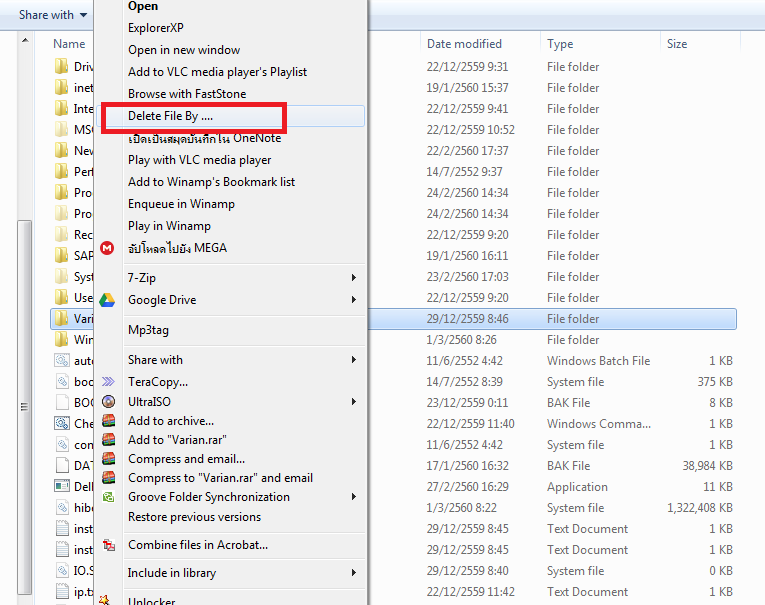
Task: Click the Windows Batch File icon
Action: [62, 361]
